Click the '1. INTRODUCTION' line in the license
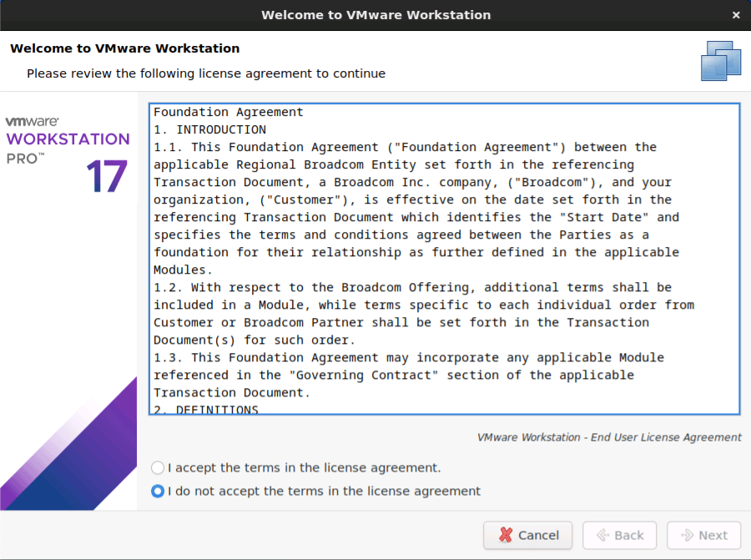Image resolution: width=751 pixels, height=560 pixels. 209,129
